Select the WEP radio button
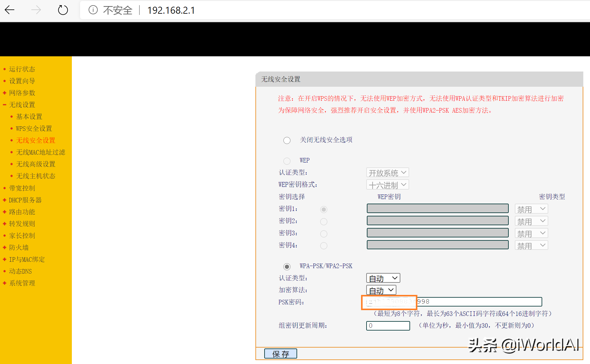 [x=287, y=161]
